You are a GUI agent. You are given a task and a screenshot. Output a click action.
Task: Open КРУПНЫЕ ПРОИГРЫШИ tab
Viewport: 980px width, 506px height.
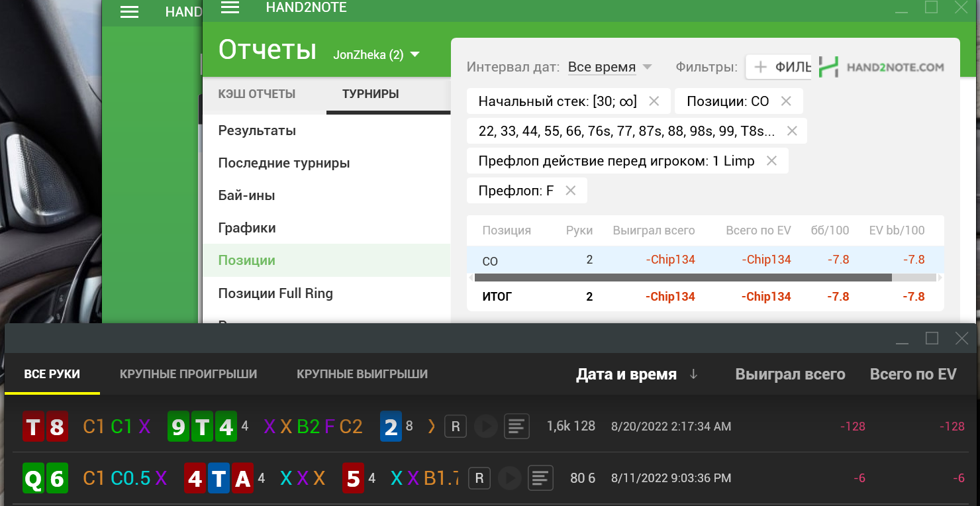188,374
